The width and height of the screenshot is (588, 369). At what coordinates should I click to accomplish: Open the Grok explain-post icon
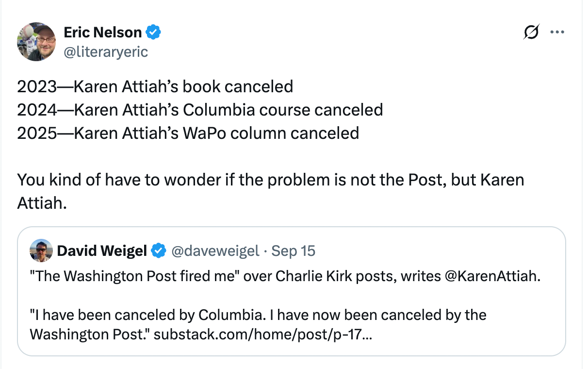pos(531,33)
